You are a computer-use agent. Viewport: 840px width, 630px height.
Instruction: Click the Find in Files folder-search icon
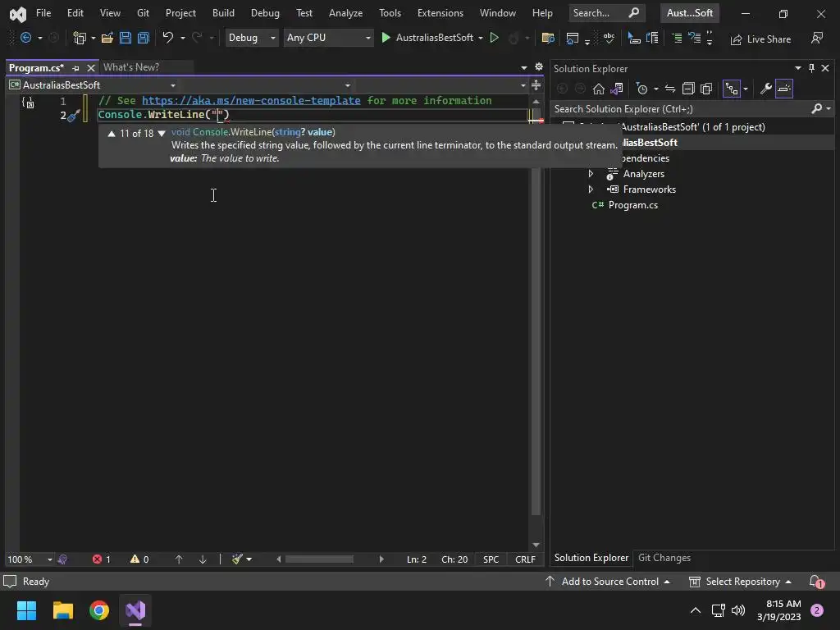point(547,38)
